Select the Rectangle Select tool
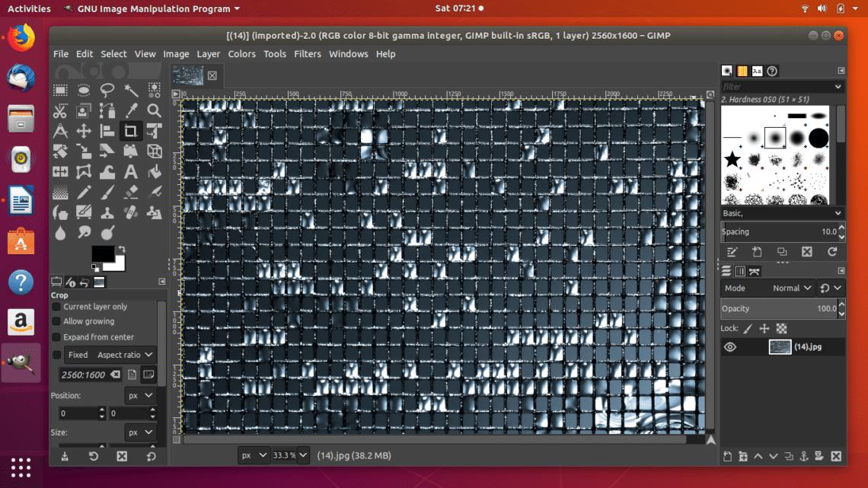The width and height of the screenshot is (868, 488). coord(60,90)
